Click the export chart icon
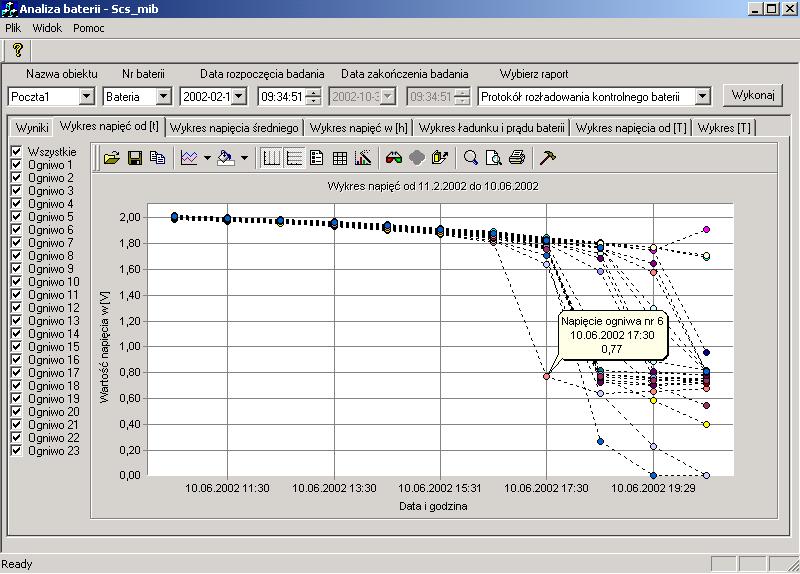The image size is (800, 574). pyautogui.click(x=440, y=158)
